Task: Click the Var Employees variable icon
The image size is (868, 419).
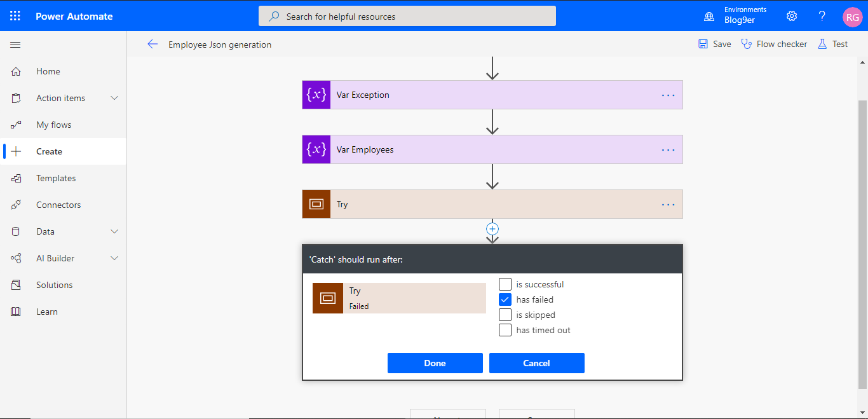Action: 316,149
